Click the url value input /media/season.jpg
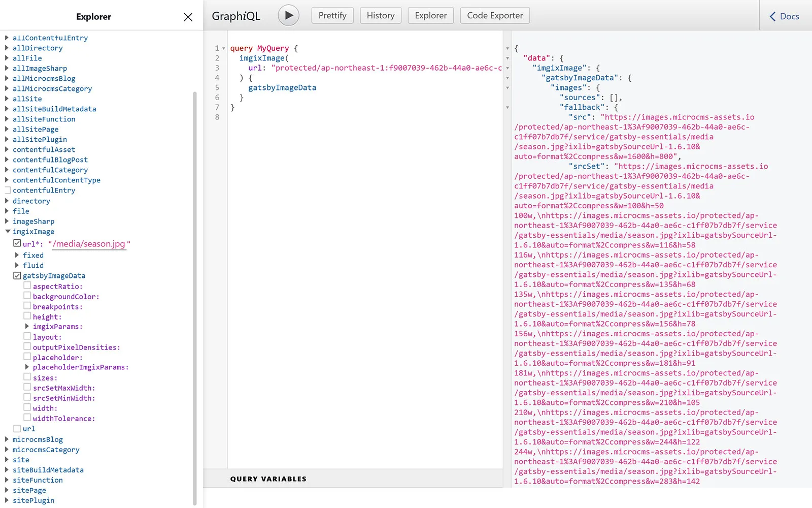This screenshot has width=812, height=508. click(x=89, y=244)
